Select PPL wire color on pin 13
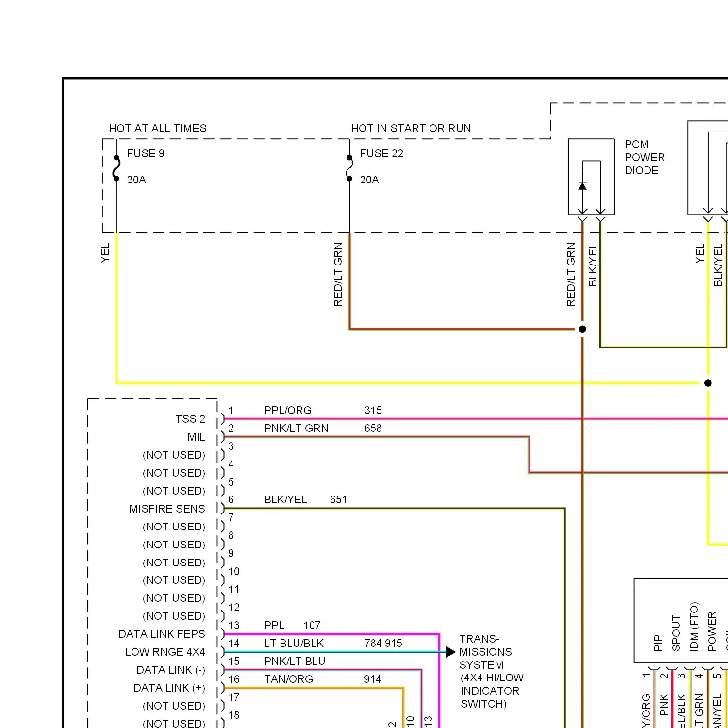728x728 pixels. click(x=274, y=625)
